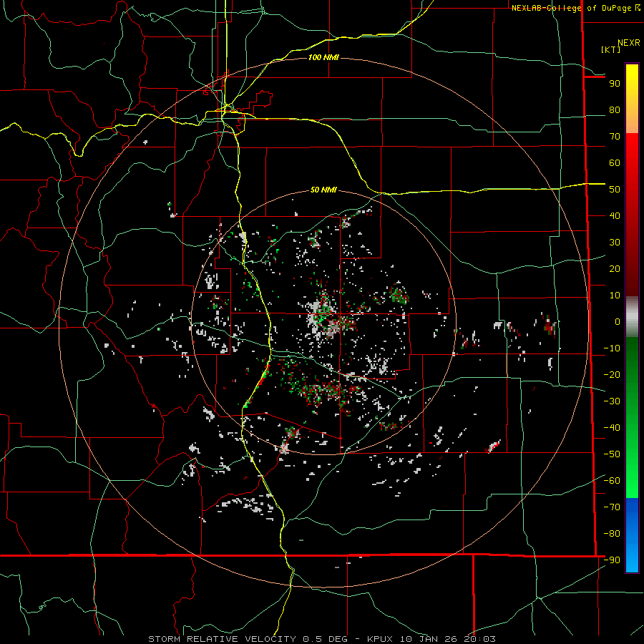Click the KPUX station identifier in caption
This screenshot has height=644, width=644.
[380, 639]
